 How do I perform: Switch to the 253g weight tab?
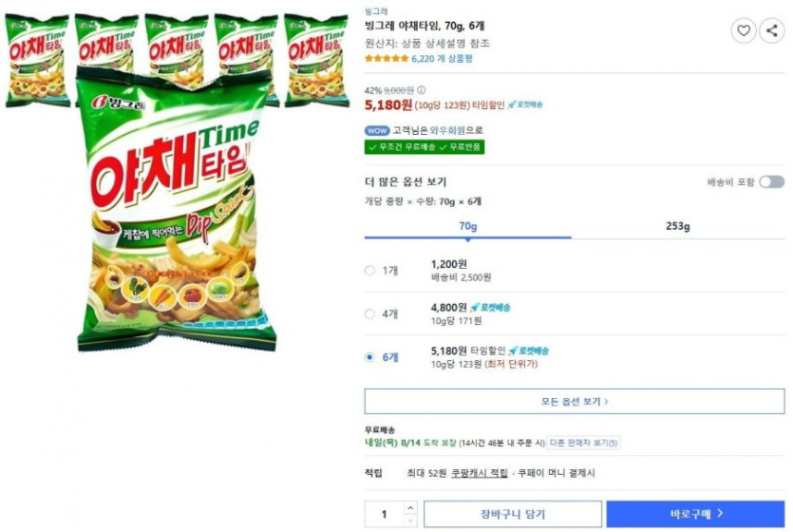click(x=677, y=227)
